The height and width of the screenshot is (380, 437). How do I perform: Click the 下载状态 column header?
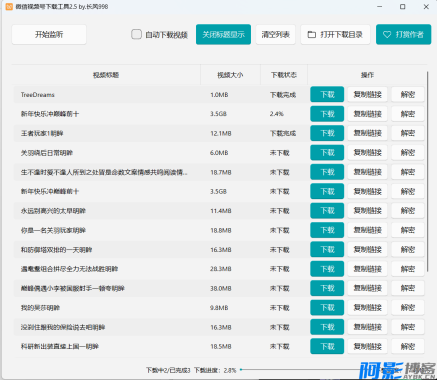284,75
